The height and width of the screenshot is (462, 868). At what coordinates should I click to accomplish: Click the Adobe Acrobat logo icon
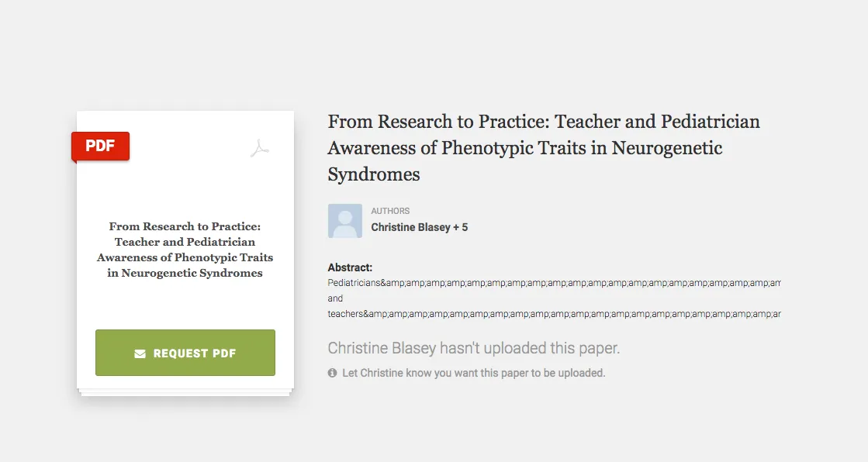tap(260, 148)
